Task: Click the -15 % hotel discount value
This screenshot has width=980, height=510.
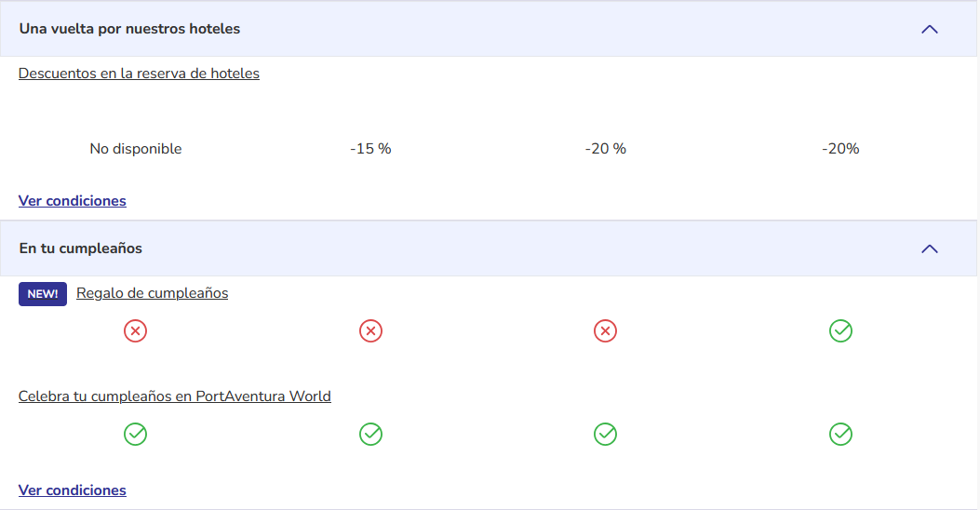Action: click(x=370, y=149)
